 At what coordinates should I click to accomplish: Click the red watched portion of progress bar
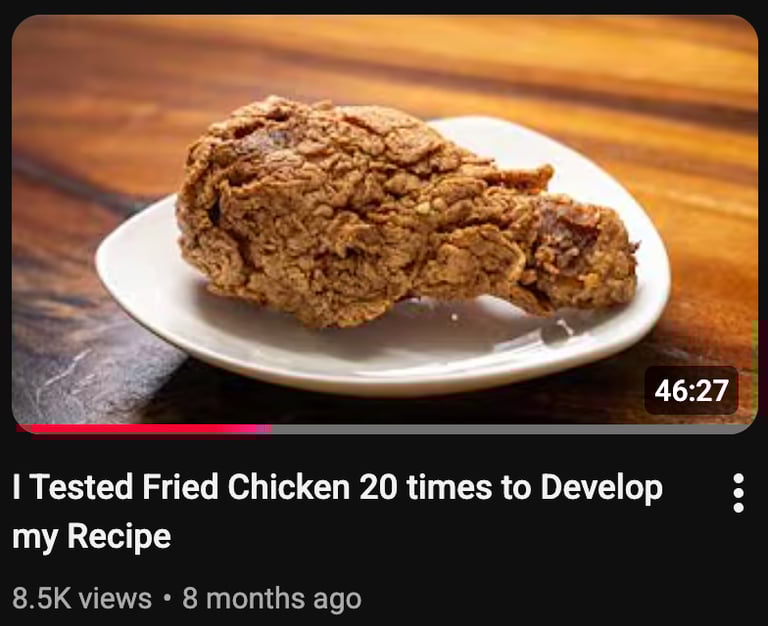142,429
